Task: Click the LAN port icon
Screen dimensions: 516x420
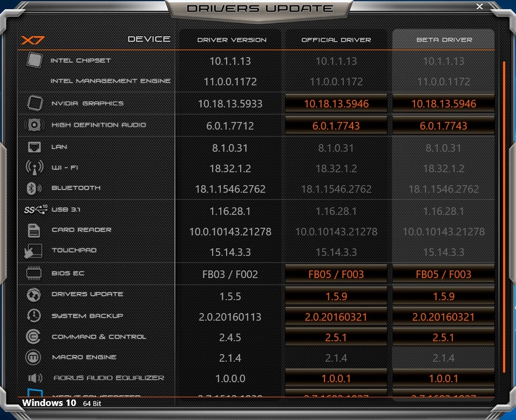Action: (35, 147)
